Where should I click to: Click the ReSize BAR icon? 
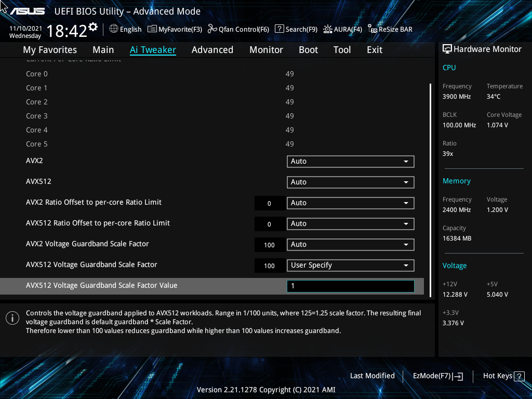point(373,29)
